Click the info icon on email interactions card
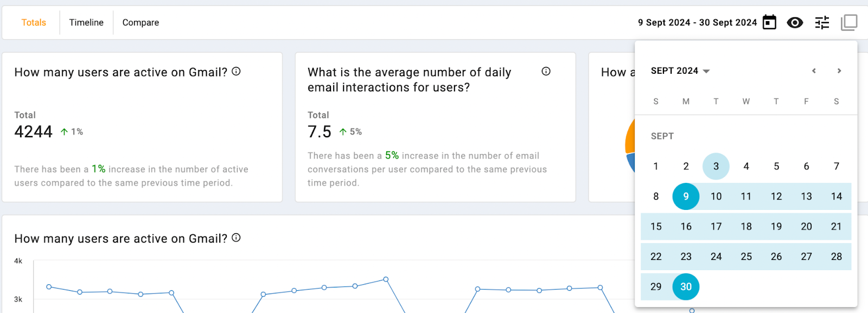 coord(546,71)
